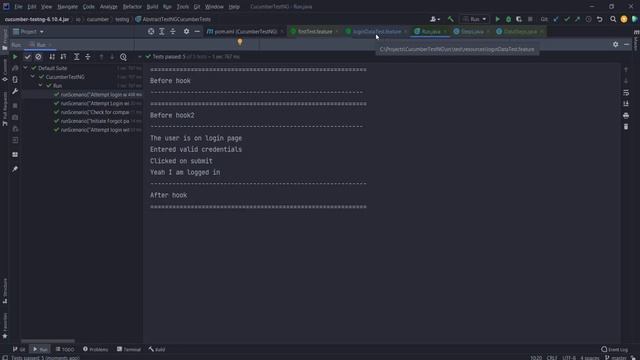
Task: Click hammer Build Project icon
Action: (451, 19)
